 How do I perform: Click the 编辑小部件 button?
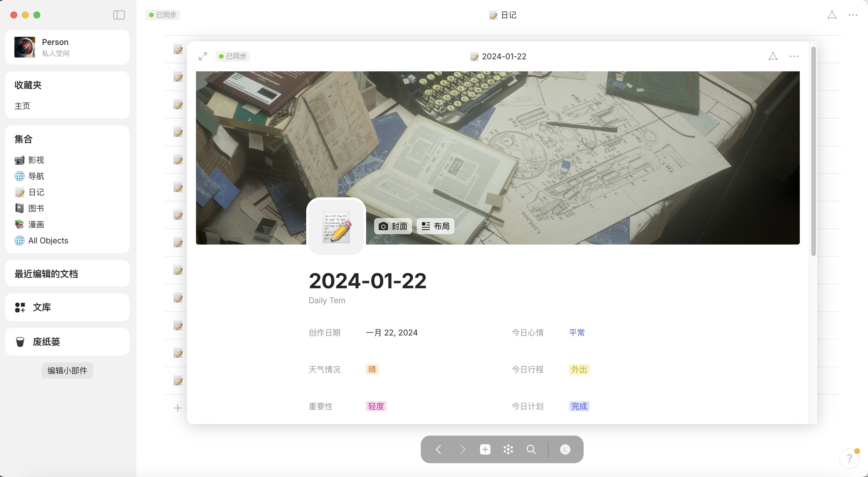(67, 370)
